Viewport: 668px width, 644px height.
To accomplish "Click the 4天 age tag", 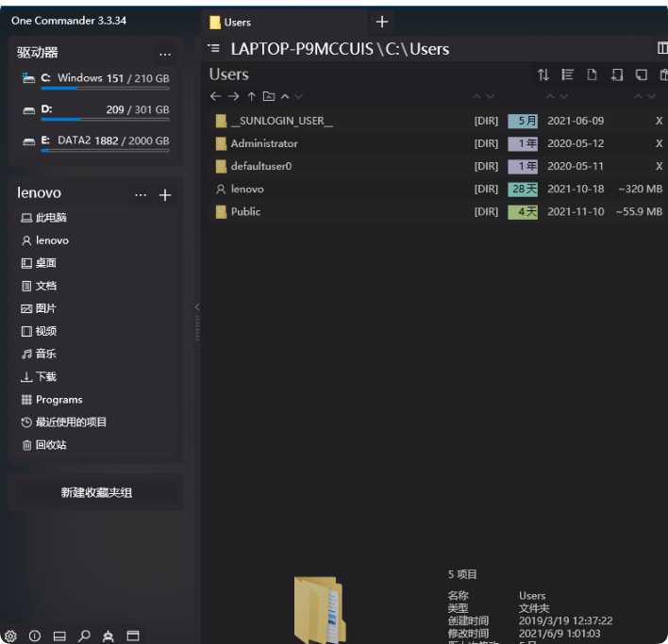I will coord(523,211).
